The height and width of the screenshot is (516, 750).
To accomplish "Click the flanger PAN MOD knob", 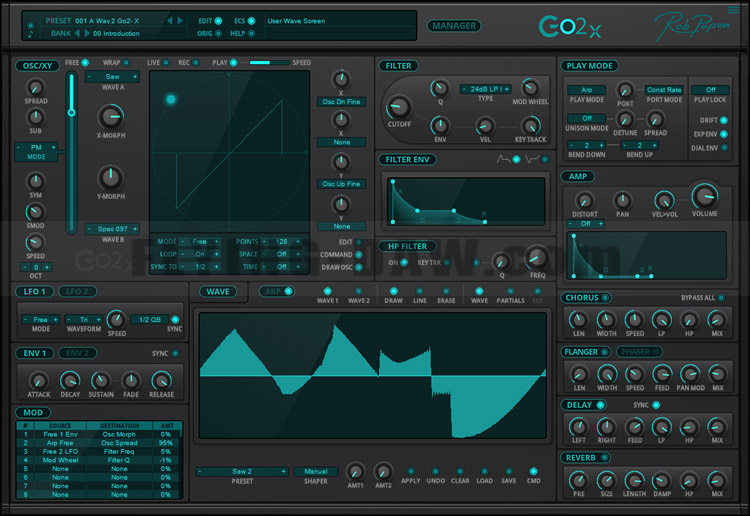I will click(690, 374).
